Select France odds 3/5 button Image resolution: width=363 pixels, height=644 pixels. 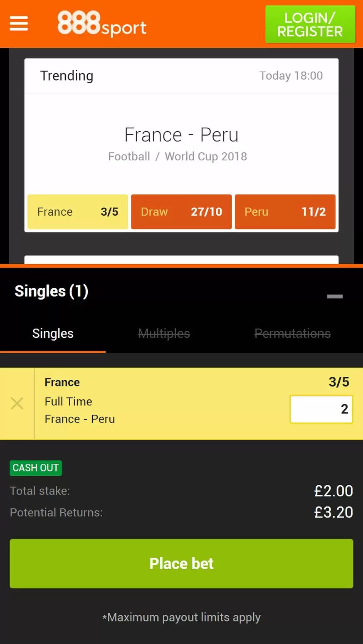78,212
